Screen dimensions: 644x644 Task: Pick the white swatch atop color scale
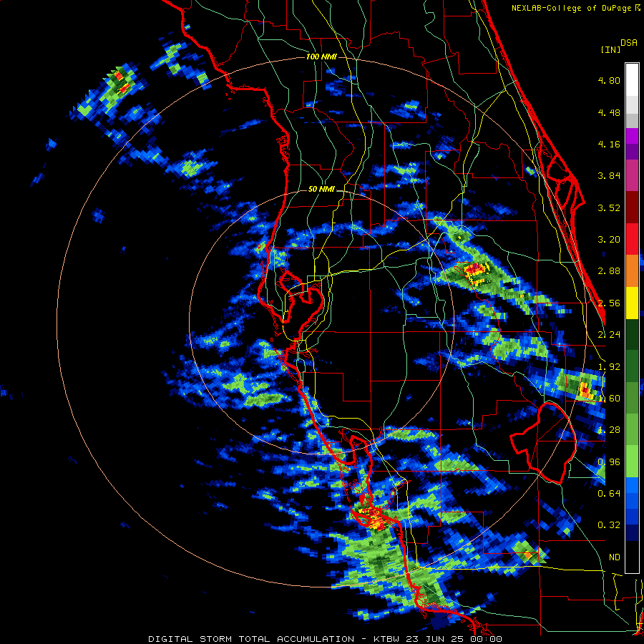632,79
